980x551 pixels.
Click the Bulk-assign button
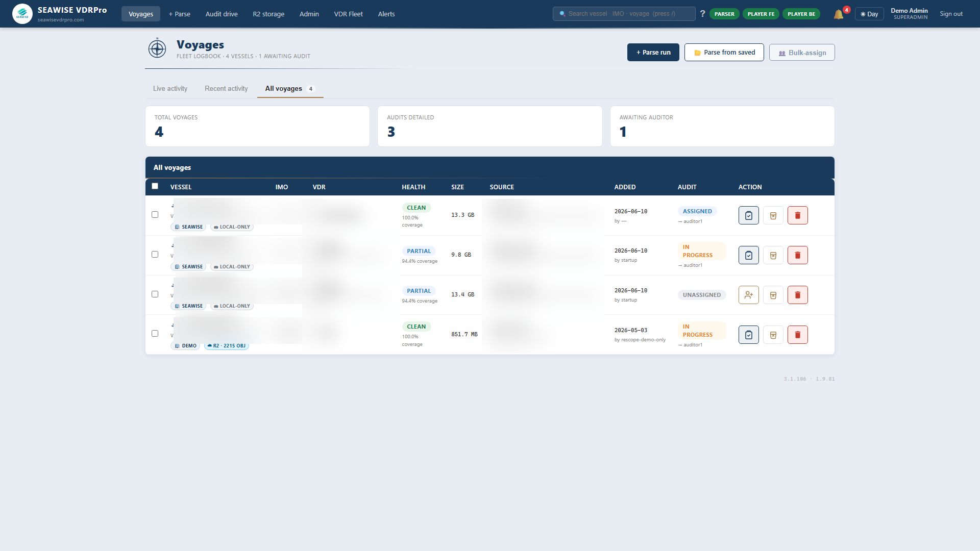pos(802,53)
